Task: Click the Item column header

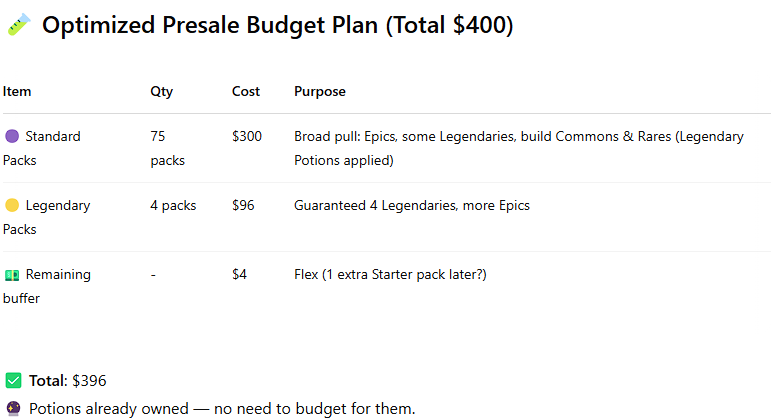Action: tap(17, 92)
